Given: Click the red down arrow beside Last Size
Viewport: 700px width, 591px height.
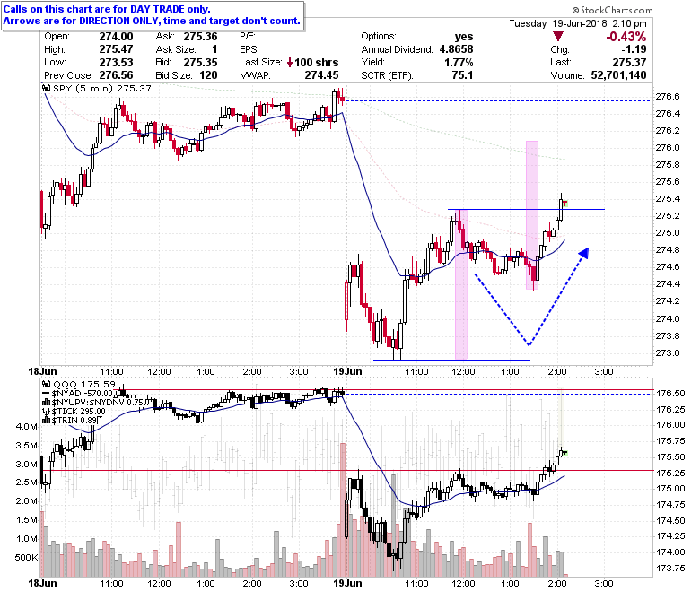Looking at the screenshot, I should 290,63.
